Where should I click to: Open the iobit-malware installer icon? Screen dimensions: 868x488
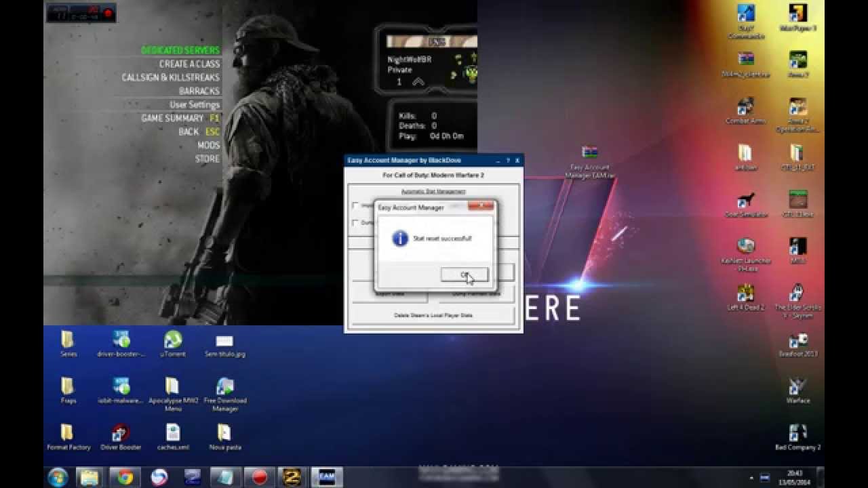121,390
